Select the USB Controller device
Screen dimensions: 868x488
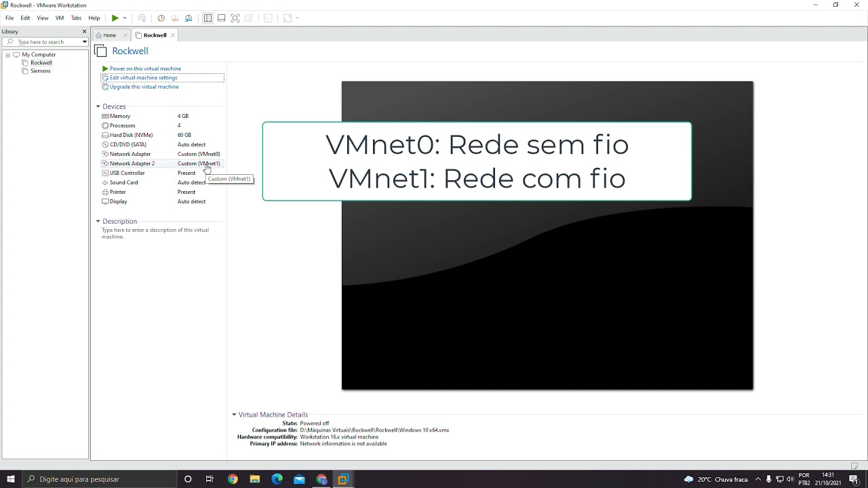pyautogui.click(x=161, y=173)
